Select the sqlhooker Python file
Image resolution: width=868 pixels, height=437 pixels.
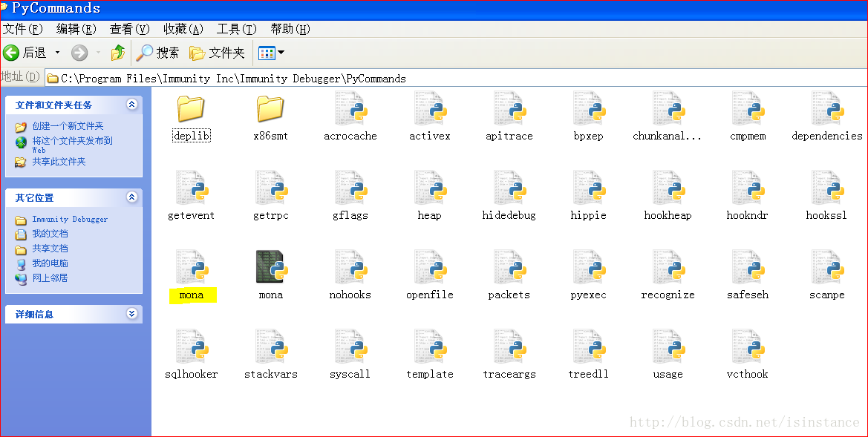pyautogui.click(x=191, y=346)
